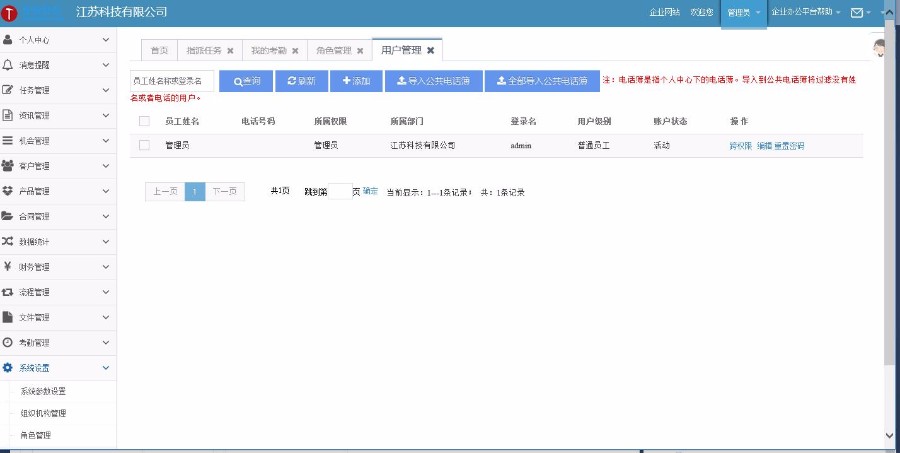Click the 文件管理 file icon
Viewport: 900px width, 453px height.
(7, 317)
